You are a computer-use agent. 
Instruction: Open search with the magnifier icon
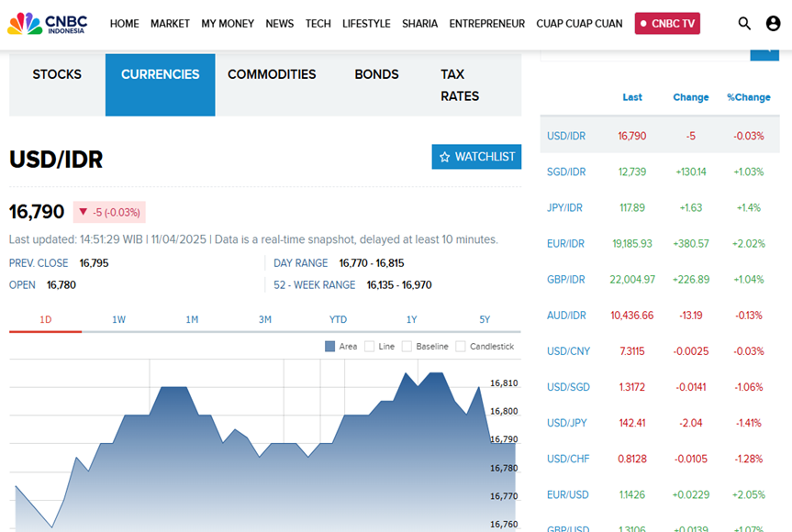click(744, 24)
